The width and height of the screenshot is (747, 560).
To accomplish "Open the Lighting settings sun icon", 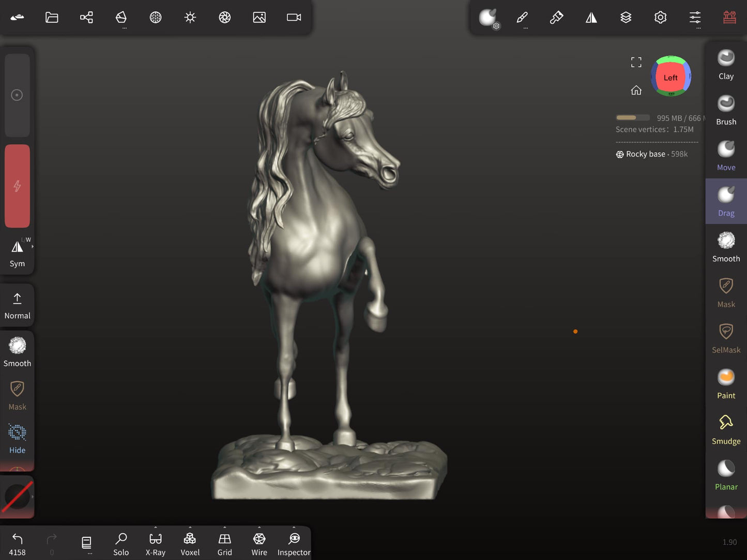I will point(190,18).
